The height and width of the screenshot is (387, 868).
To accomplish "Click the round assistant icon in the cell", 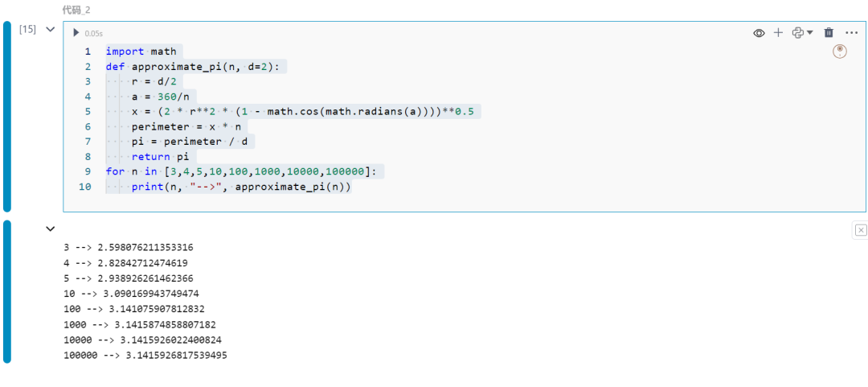I will 840,51.
